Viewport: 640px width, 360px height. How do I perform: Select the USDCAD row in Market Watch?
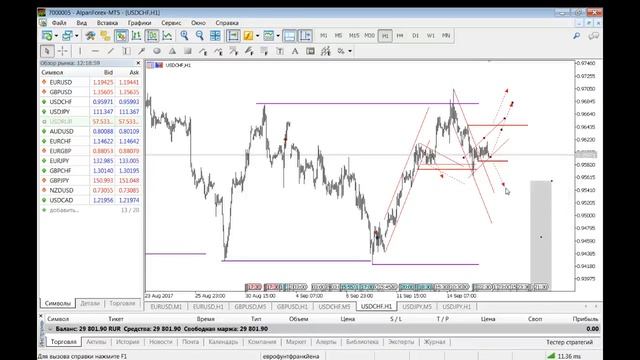coord(91,200)
